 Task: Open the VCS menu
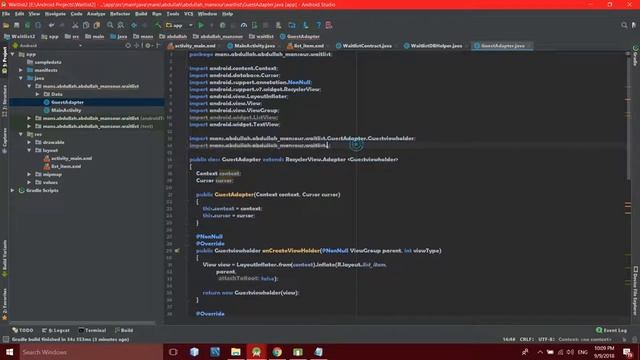point(189,14)
